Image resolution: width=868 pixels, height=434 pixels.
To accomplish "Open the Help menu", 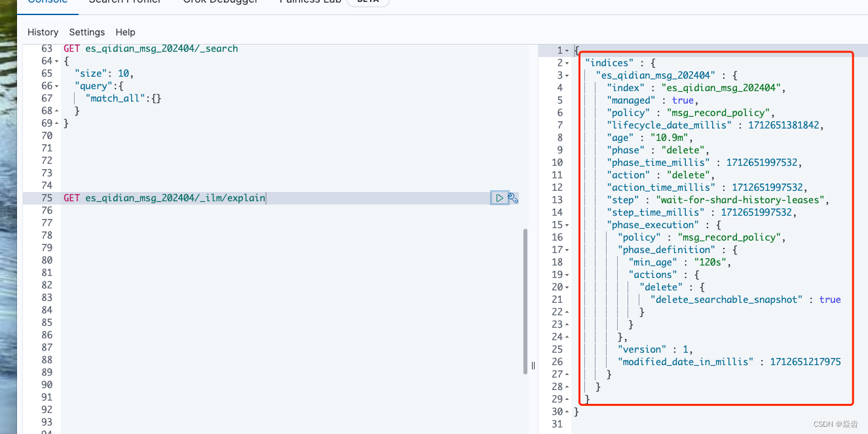I will [x=125, y=32].
